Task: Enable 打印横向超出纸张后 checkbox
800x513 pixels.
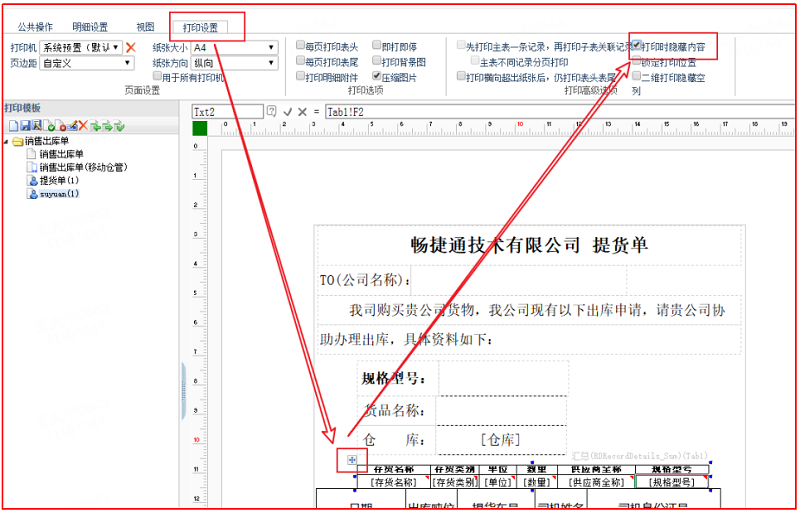Action: (x=461, y=76)
